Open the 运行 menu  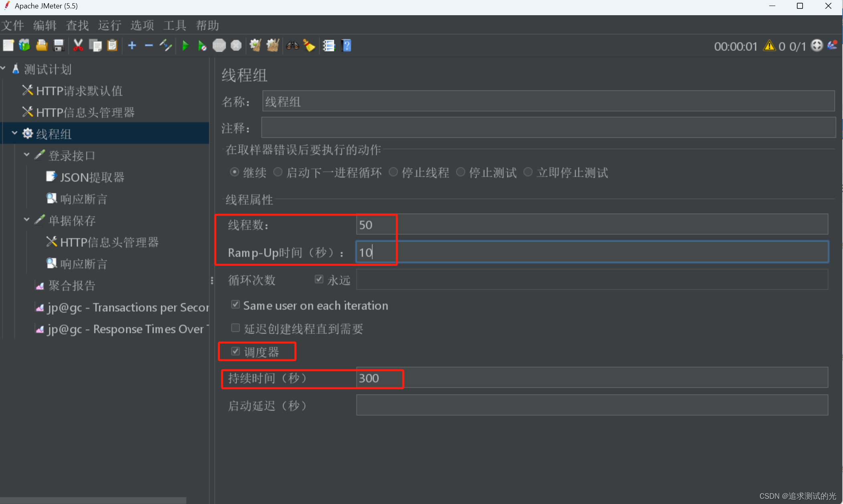(x=109, y=26)
